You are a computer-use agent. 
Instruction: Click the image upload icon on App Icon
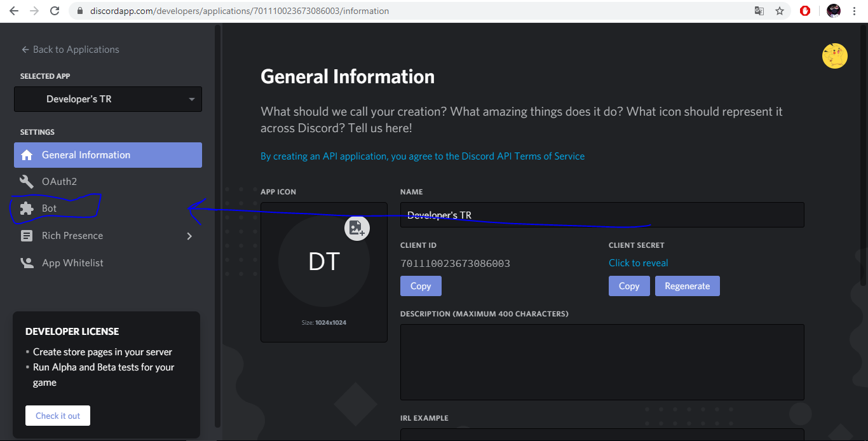(x=356, y=227)
